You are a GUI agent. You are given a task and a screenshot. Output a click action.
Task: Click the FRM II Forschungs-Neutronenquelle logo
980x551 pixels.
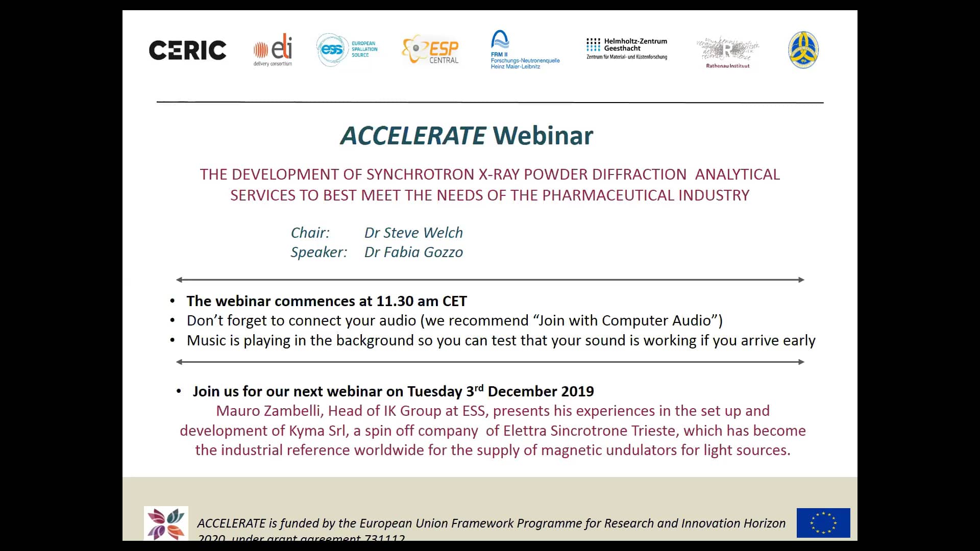[525, 49]
